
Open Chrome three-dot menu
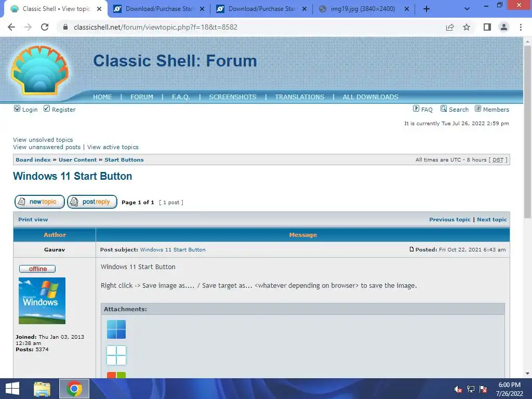tap(521, 27)
